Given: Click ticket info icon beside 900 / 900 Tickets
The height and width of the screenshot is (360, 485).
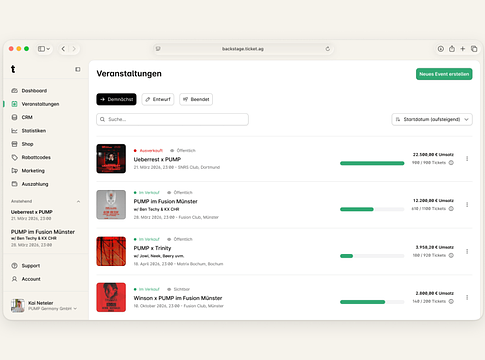Looking at the screenshot, I should coord(451,163).
